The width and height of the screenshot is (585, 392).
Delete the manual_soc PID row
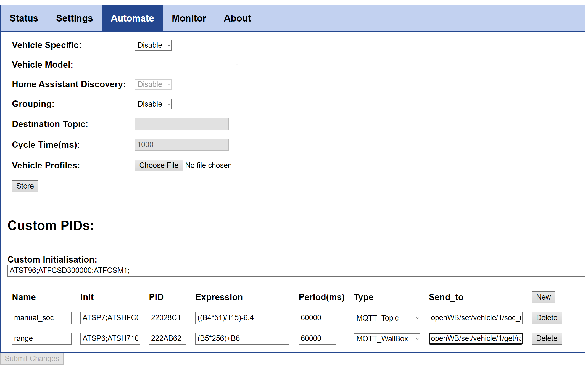[546, 318]
